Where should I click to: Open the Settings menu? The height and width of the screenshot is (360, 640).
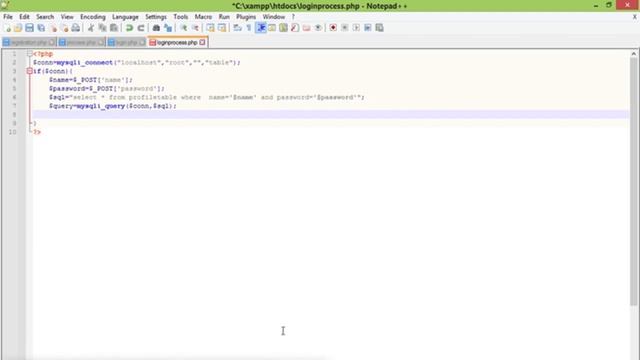click(x=156, y=17)
